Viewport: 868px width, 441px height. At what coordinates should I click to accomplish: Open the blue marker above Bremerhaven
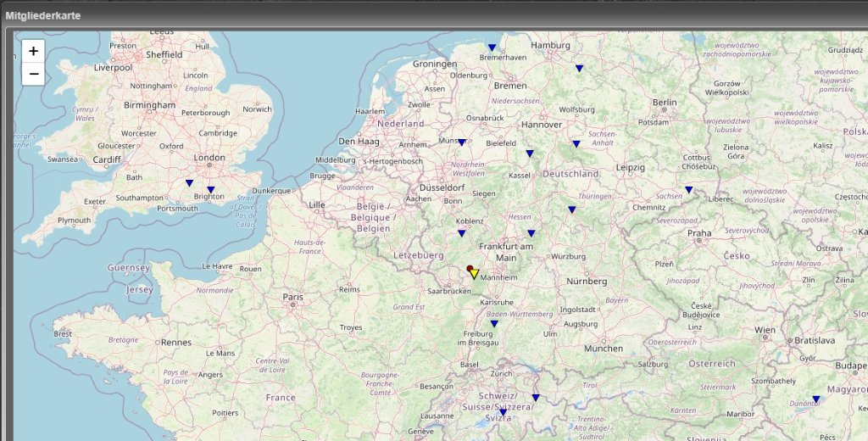click(x=492, y=47)
